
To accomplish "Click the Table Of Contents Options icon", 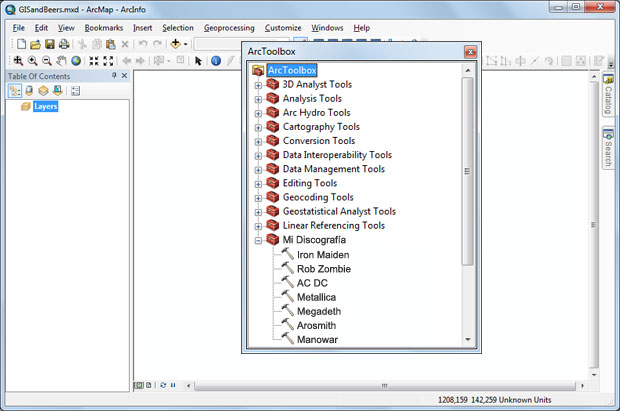I will tap(76, 91).
